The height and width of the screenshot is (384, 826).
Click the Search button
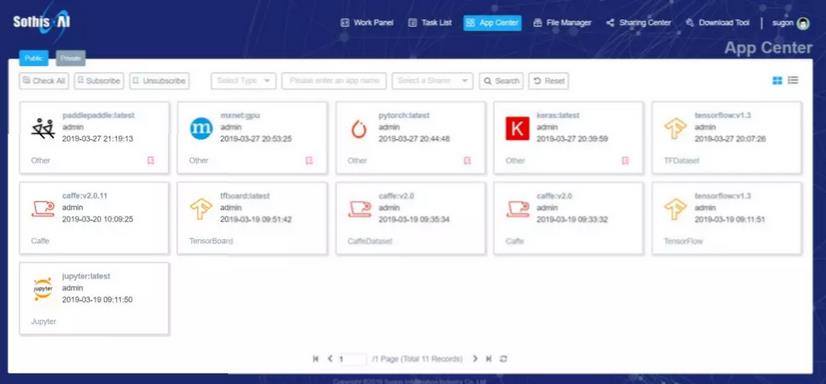coord(502,81)
